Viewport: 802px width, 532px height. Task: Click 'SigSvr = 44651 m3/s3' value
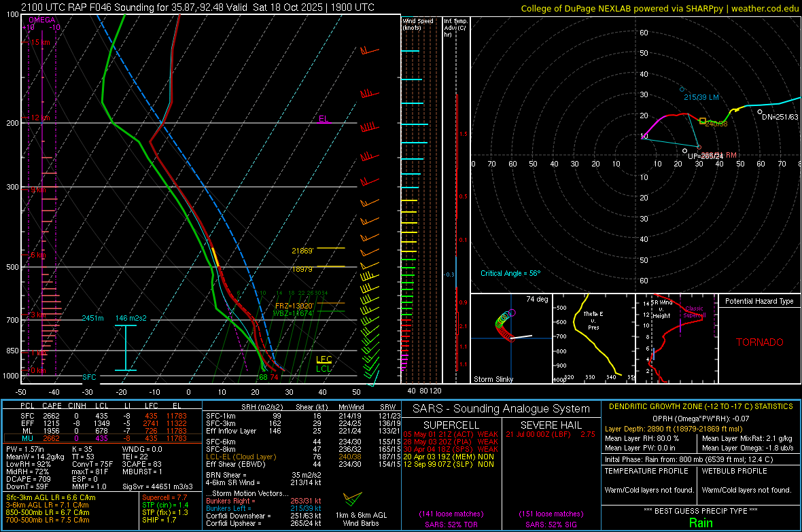click(x=158, y=486)
